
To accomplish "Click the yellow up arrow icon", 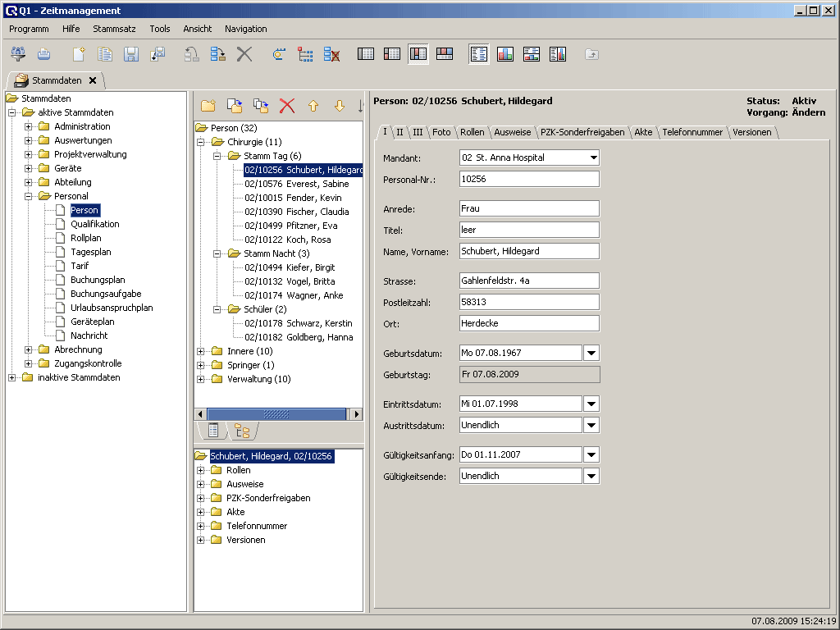I will (313, 105).
